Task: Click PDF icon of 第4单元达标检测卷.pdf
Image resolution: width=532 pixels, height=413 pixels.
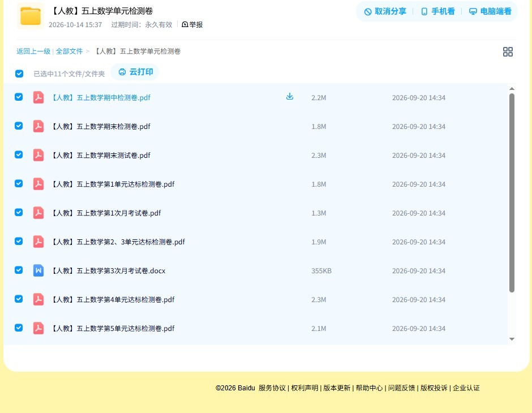Action: [x=38, y=299]
